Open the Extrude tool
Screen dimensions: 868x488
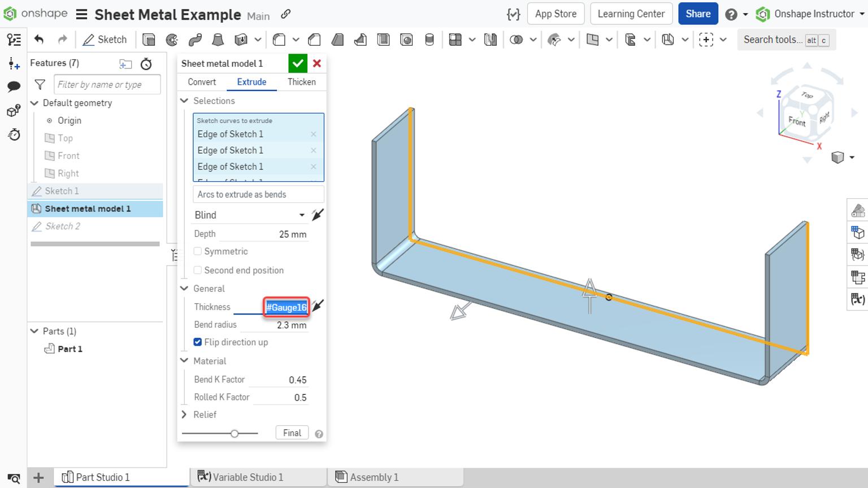click(149, 40)
